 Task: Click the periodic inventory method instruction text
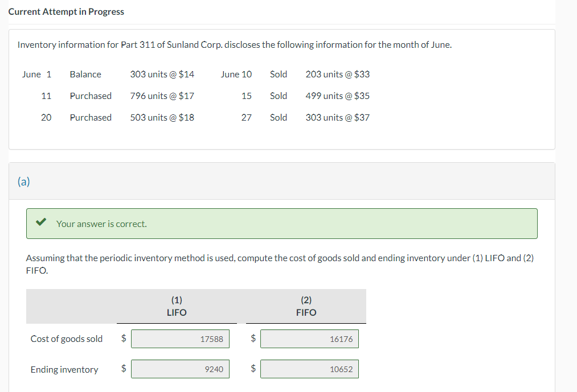coord(280,264)
